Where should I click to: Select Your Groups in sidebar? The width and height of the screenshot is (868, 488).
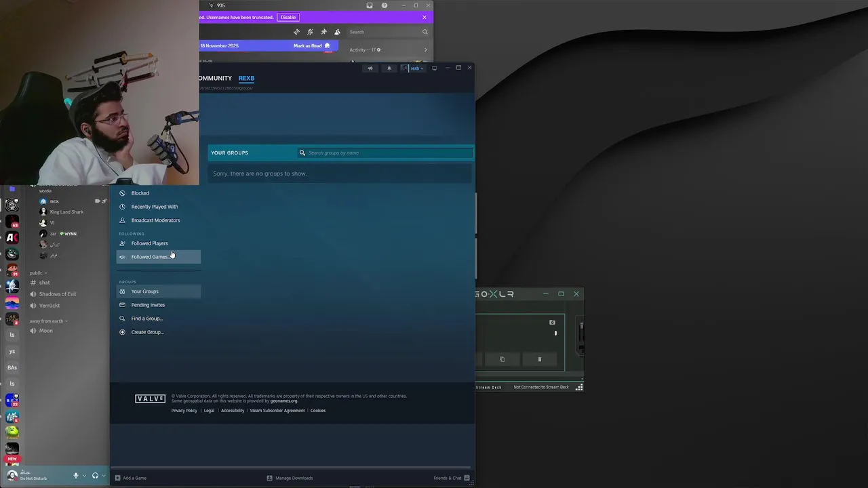pos(158,291)
